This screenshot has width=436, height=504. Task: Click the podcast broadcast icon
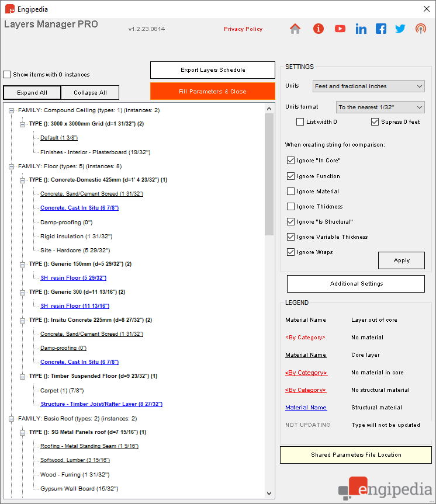(421, 29)
